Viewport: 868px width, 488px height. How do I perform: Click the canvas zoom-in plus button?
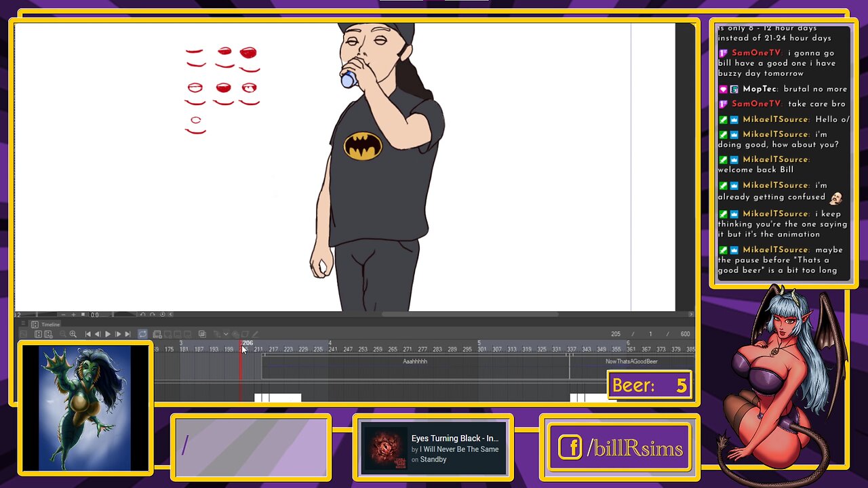(74, 314)
